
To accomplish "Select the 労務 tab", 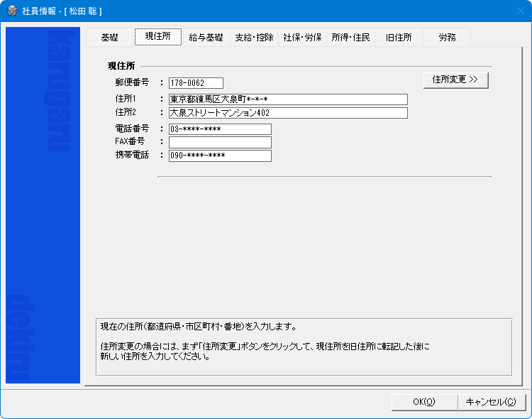I will 446,38.
